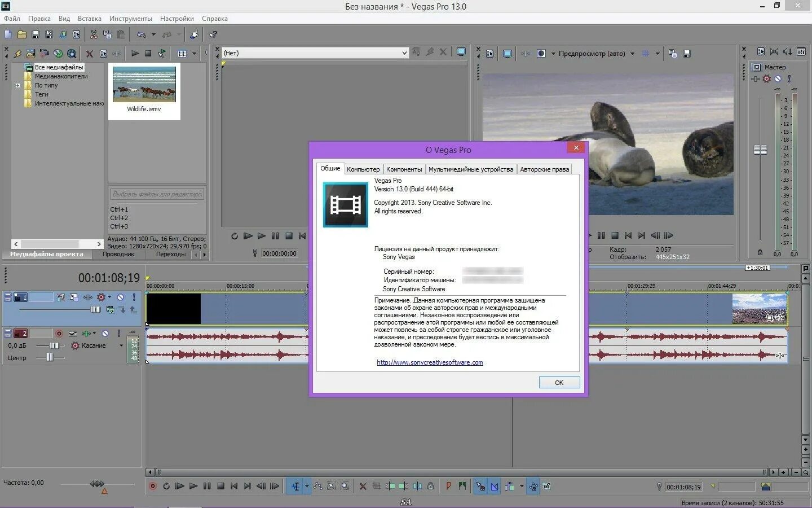Viewport: 812px width, 508px height.
Task: Click the Open project folder icon
Action: click(22, 34)
